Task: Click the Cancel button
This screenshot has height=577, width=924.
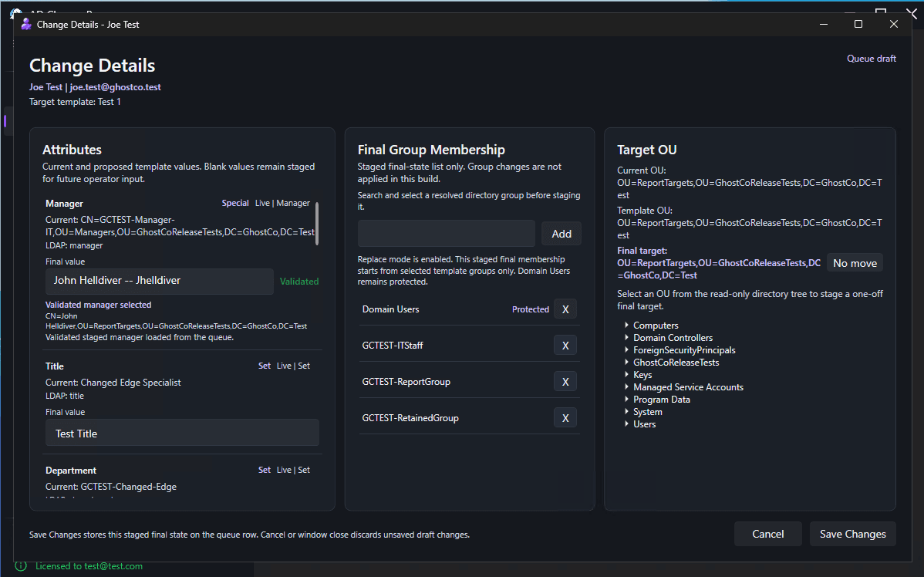Action: pyautogui.click(x=768, y=534)
